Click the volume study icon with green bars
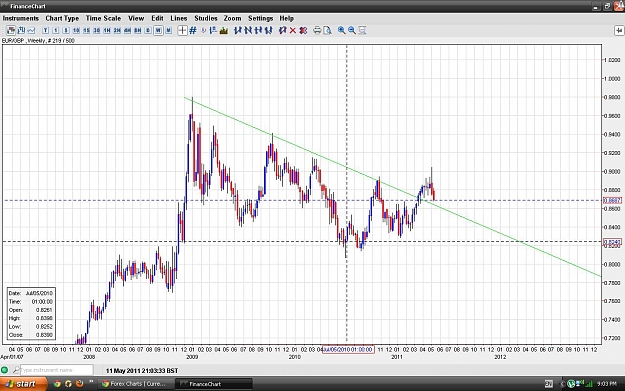Viewport: 625px width, 391px height. [x=224, y=30]
